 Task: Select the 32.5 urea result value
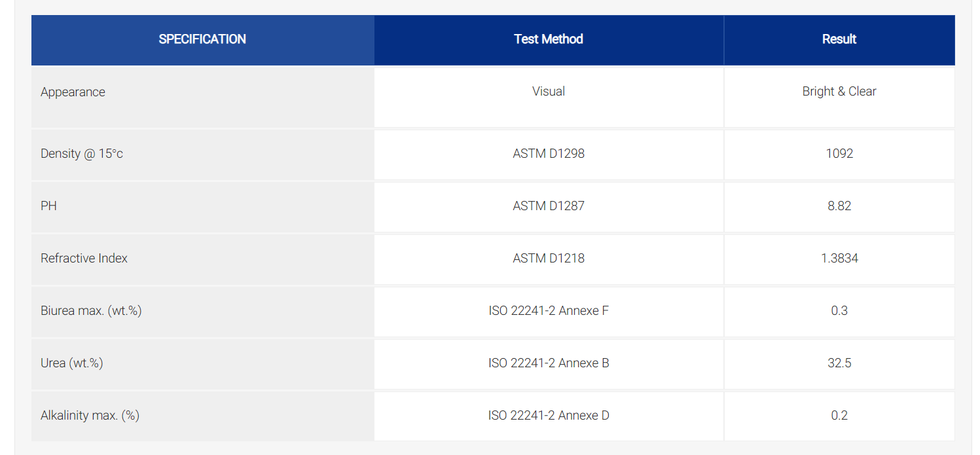[x=839, y=364]
